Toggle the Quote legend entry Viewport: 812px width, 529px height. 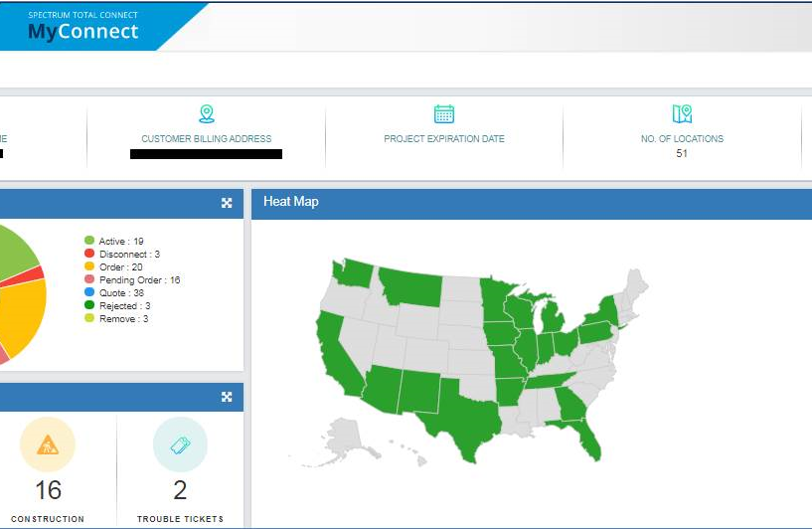click(120, 292)
